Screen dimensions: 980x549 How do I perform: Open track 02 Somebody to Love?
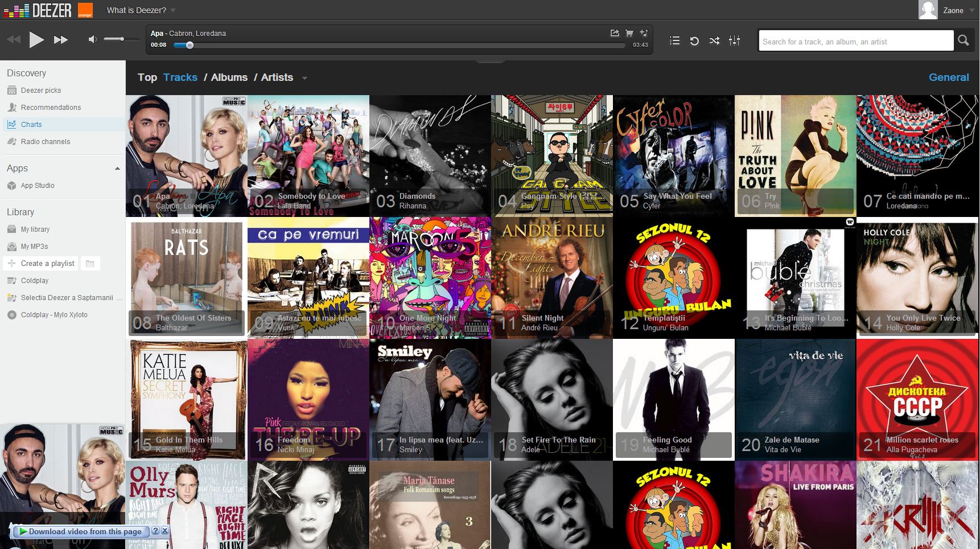(308, 156)
